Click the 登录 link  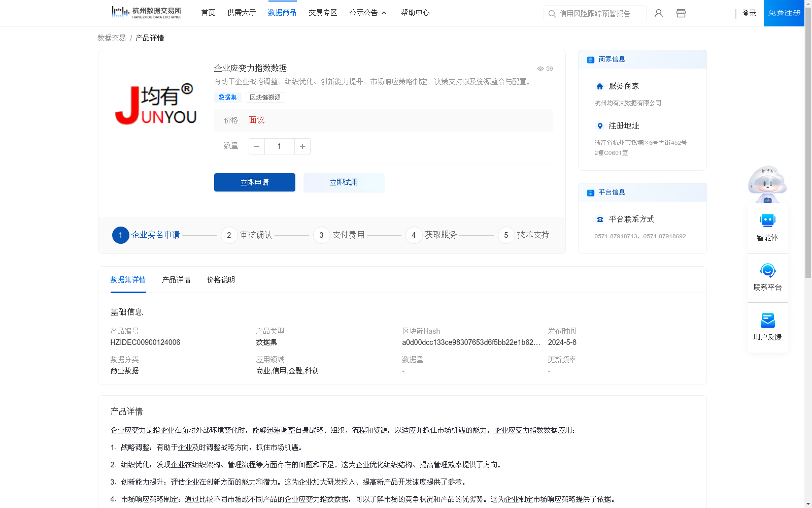(749, 13)
